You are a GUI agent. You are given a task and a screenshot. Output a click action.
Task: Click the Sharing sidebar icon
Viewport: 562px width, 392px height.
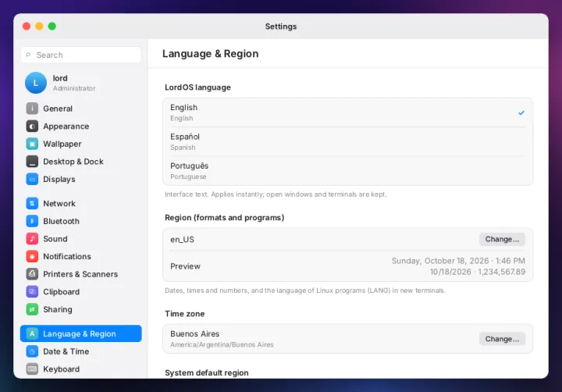[32, 309]
